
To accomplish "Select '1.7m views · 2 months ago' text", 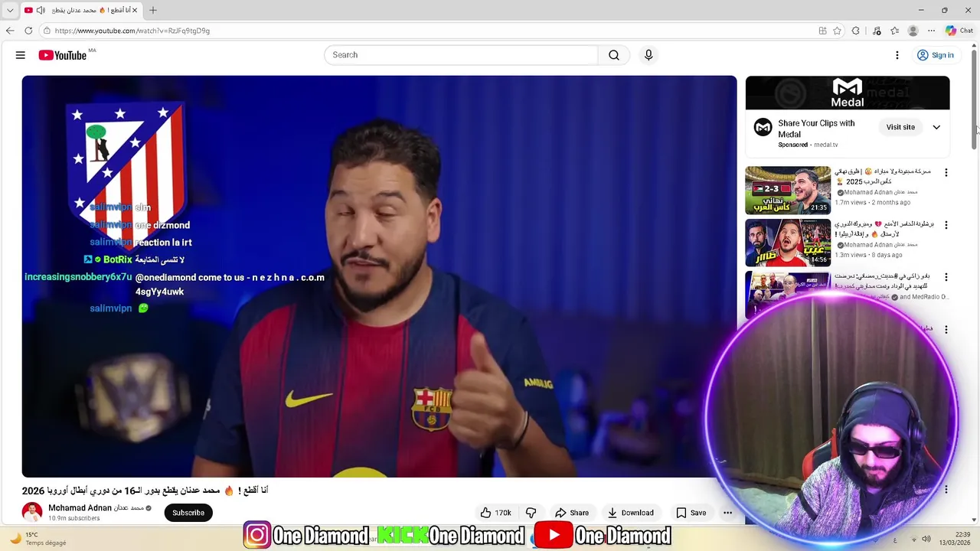I will pyautogui.click(x=872, y=203).
